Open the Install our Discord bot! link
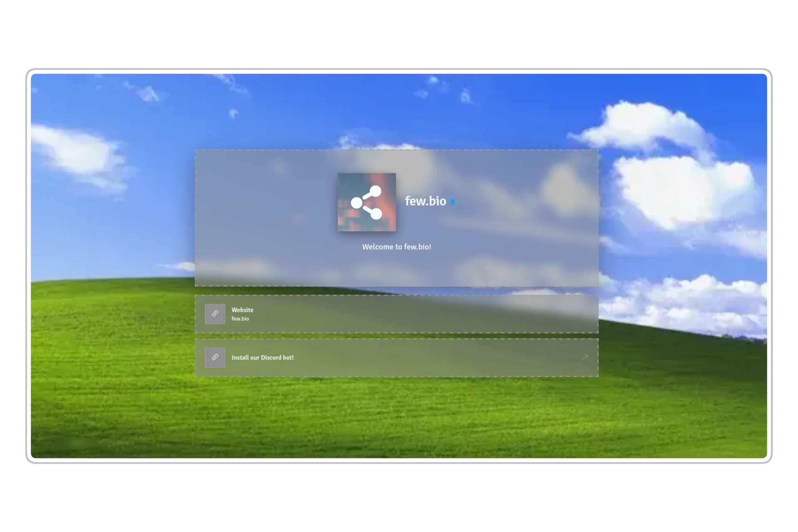798x532 pixels. pos(263,357)
